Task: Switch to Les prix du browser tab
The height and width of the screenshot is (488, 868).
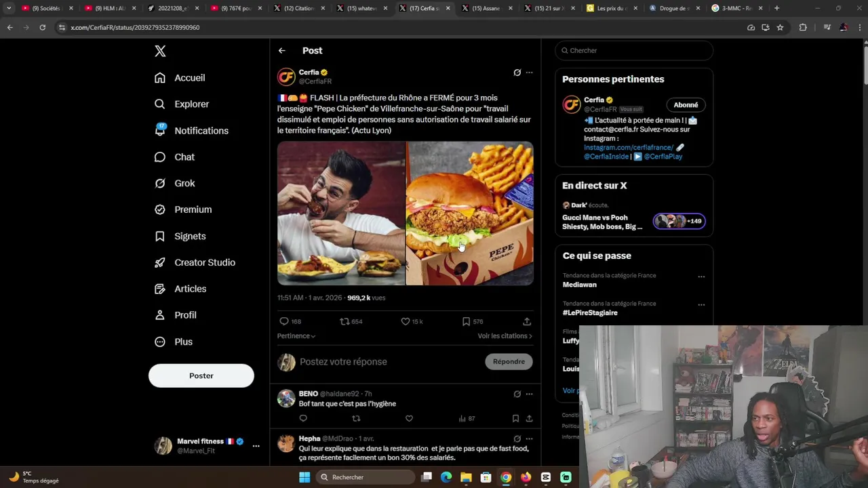Action: pos(612,8)
